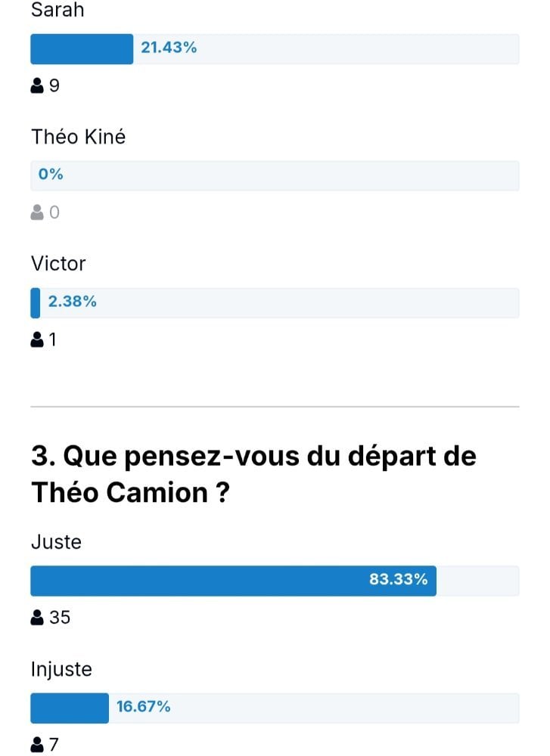The width and height of the screenshot is (550, 756).
Task: Click the voter icon under Sarah
Action: click(37, 86)
